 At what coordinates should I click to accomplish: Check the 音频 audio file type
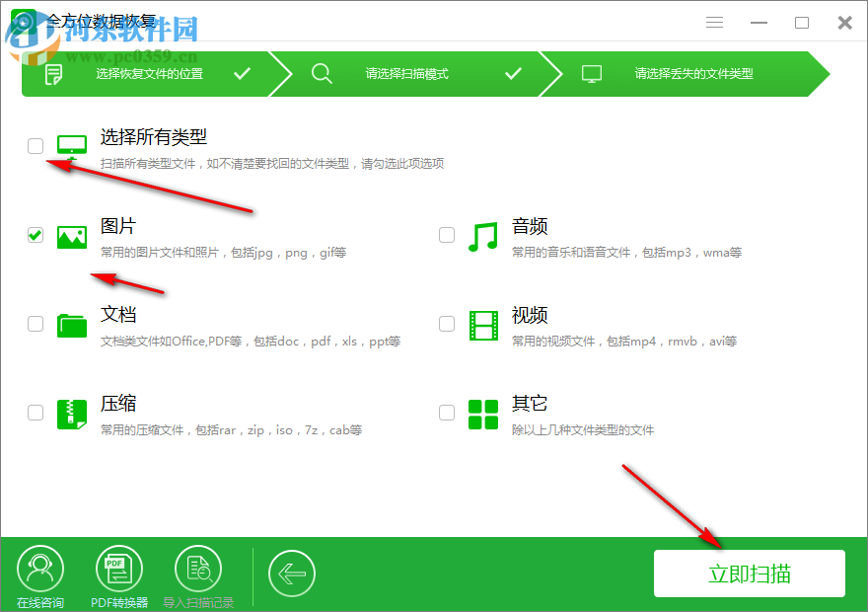pos(447,235)
